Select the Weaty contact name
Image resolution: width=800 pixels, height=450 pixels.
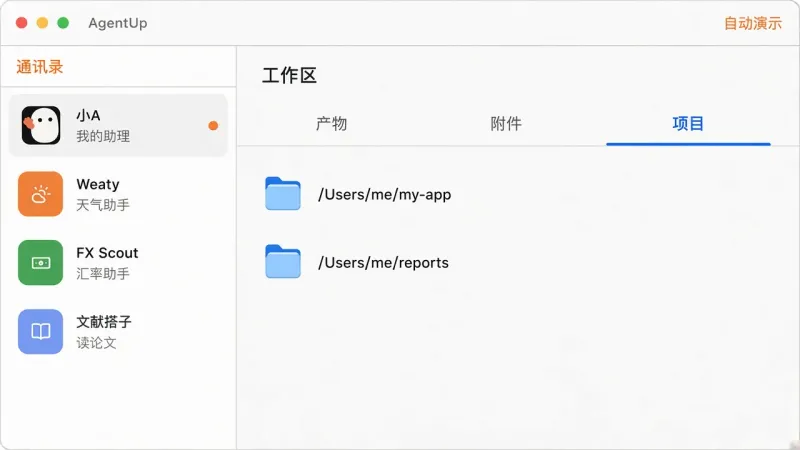98,184
